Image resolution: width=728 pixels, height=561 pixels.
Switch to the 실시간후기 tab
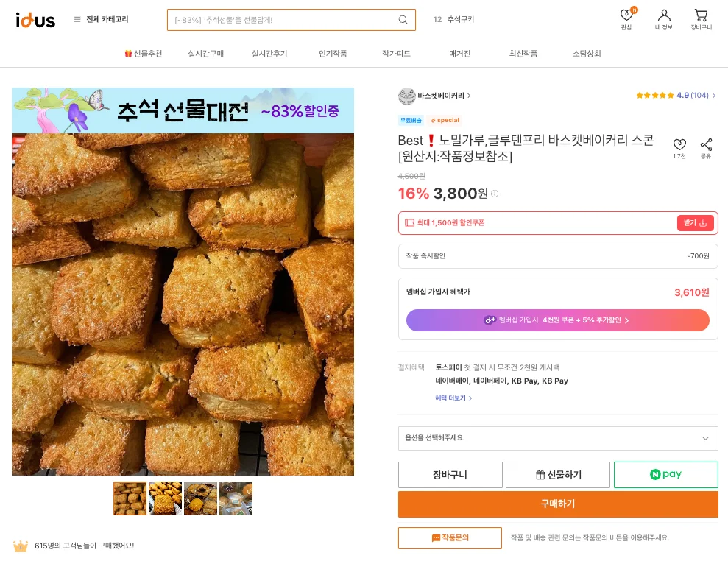269,54
